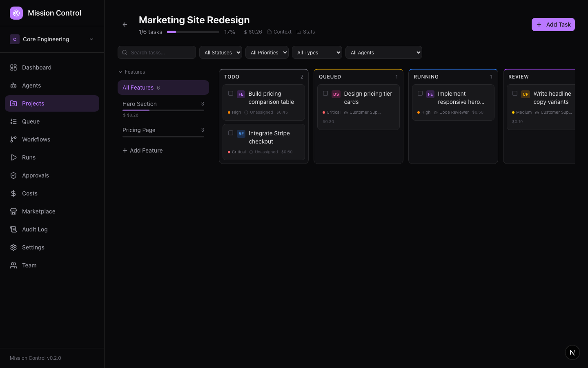Collapse the Features section chevron

pos(120,72)
